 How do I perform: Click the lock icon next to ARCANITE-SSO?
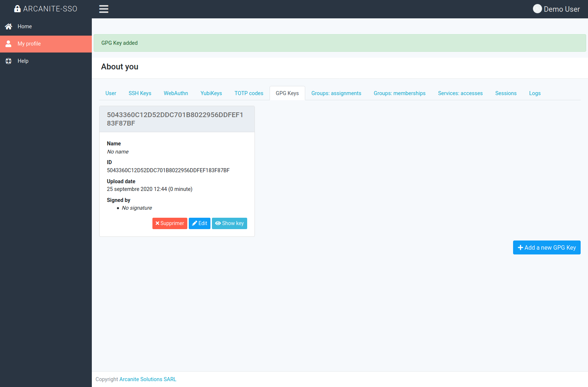[x=17, y=8]
